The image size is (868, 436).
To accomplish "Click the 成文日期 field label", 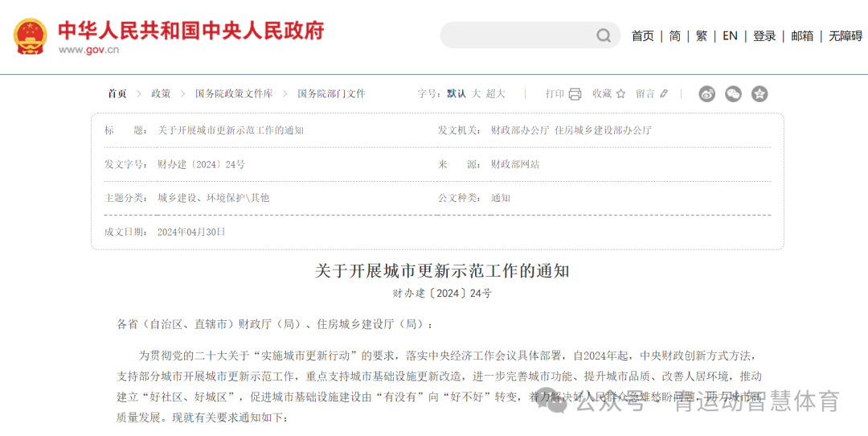I will [x=126, y=232].
